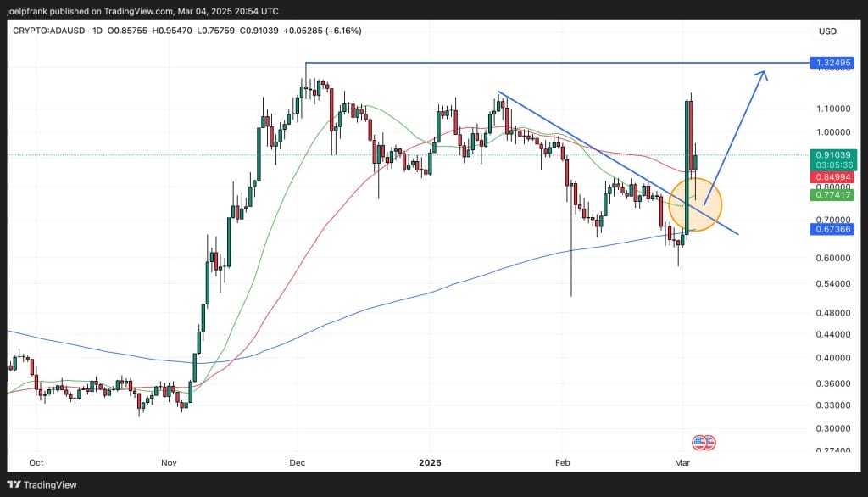Toggle the blue 0.67366 price marker
Screen dimensions: 868x497
tap(832, 229)
